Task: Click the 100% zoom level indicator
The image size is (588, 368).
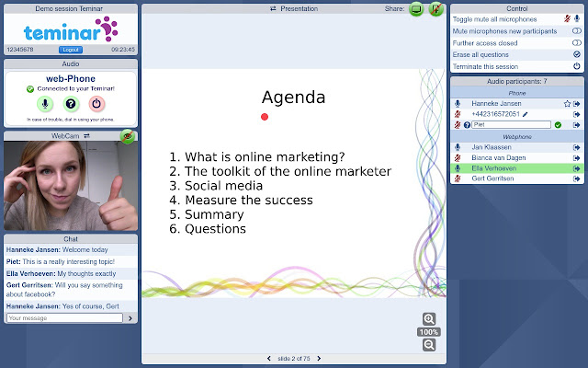Action: [x=429, y=332]
